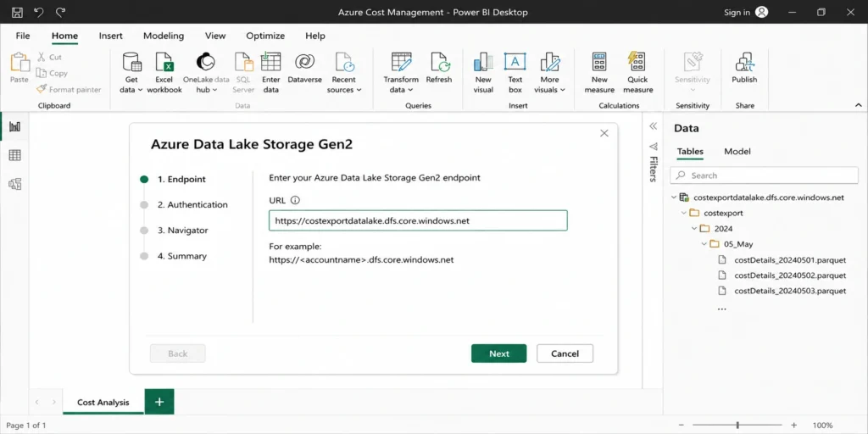Select the 3. Navigator step

coord(183,231)
